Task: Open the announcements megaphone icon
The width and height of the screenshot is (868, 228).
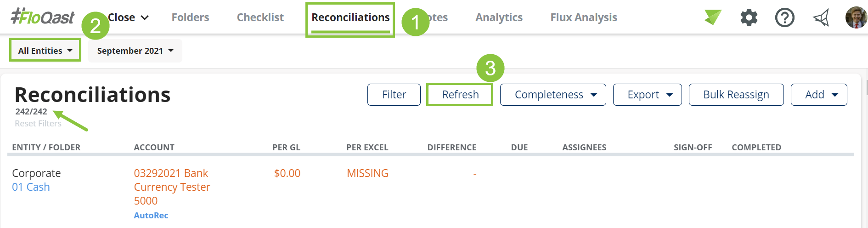Action: [x=821, y=18]
